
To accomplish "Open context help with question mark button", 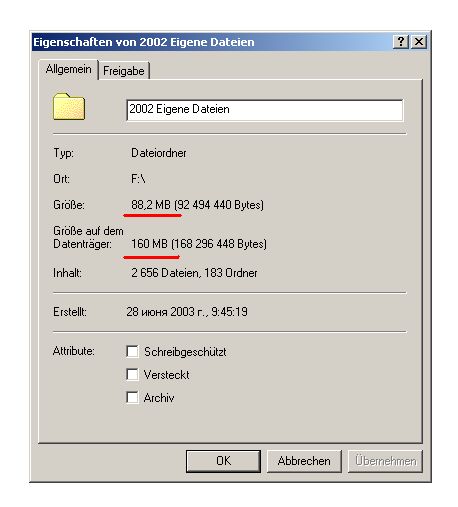I will (401, 42).
